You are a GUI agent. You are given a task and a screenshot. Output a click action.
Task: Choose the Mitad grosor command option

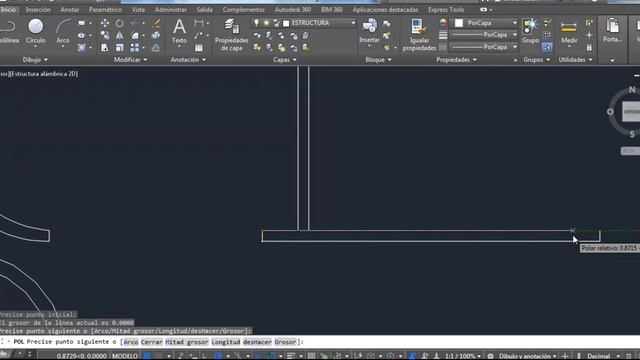[187, 342]
